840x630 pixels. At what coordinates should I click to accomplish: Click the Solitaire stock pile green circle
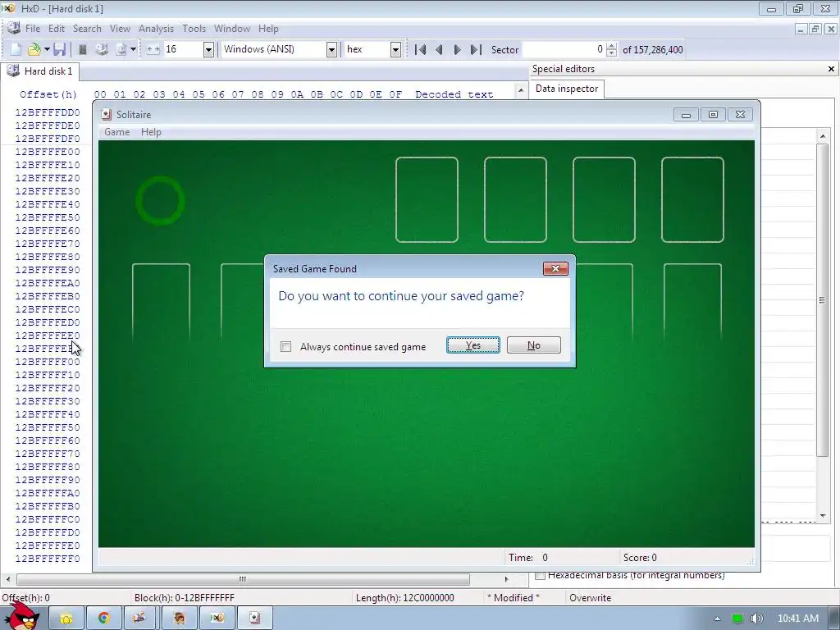[x=160, y=200]
